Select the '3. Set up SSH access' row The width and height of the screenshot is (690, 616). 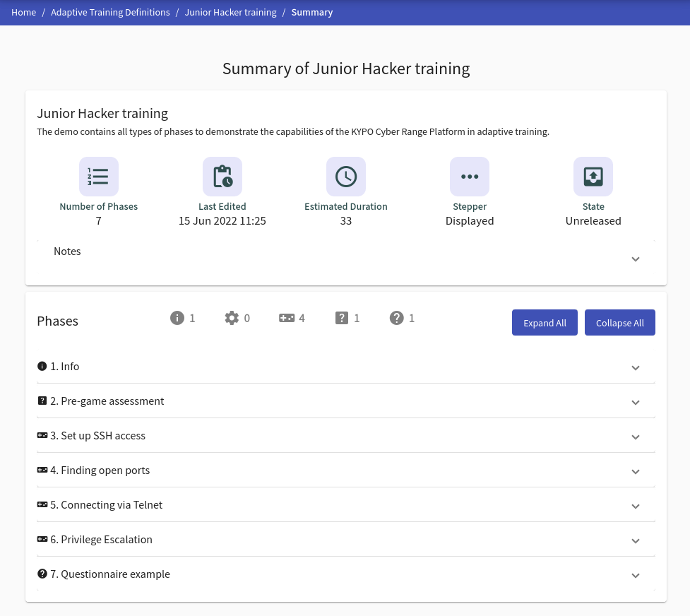346,435
